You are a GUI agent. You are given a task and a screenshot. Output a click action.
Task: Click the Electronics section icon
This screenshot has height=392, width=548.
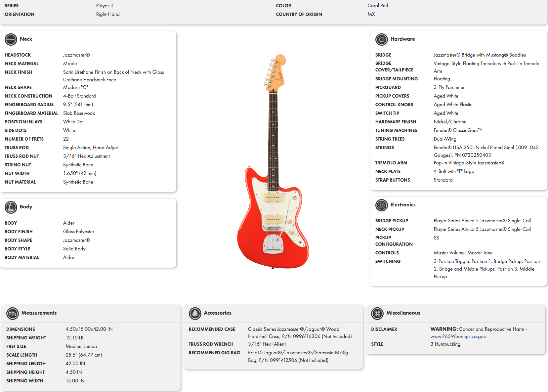[x=381, y=205]
